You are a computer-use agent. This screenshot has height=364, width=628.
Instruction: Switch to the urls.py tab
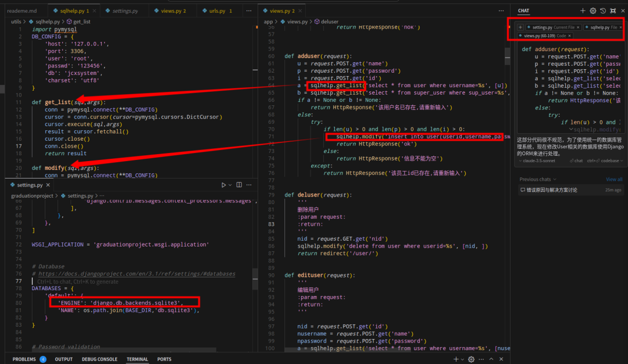[219, 11]
